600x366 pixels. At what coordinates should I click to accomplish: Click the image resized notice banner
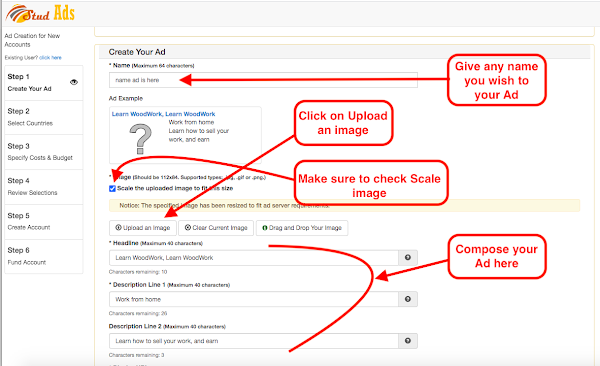344,206
